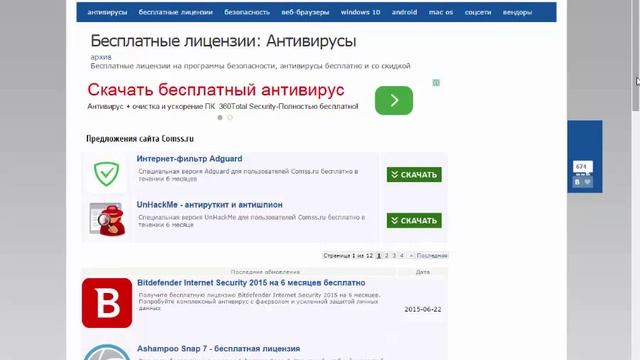Click the Adguard green shield icon

coord(107,173)
